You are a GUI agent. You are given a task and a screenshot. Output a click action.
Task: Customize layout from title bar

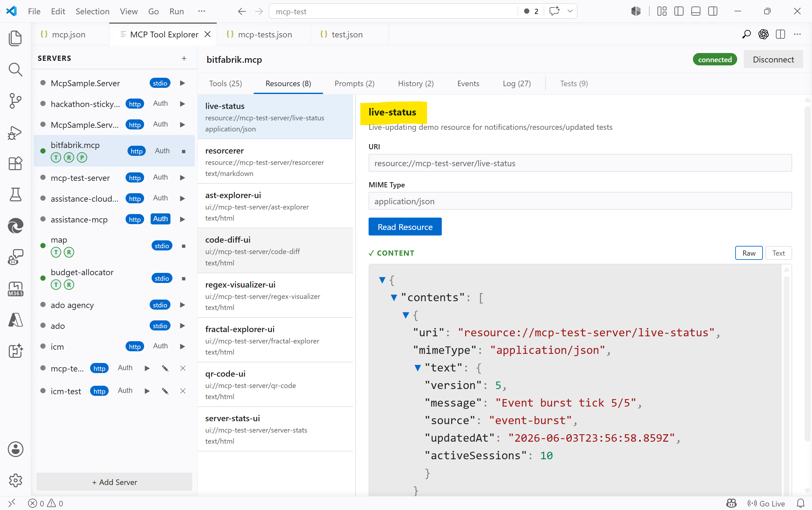click(x=662, y=11)
